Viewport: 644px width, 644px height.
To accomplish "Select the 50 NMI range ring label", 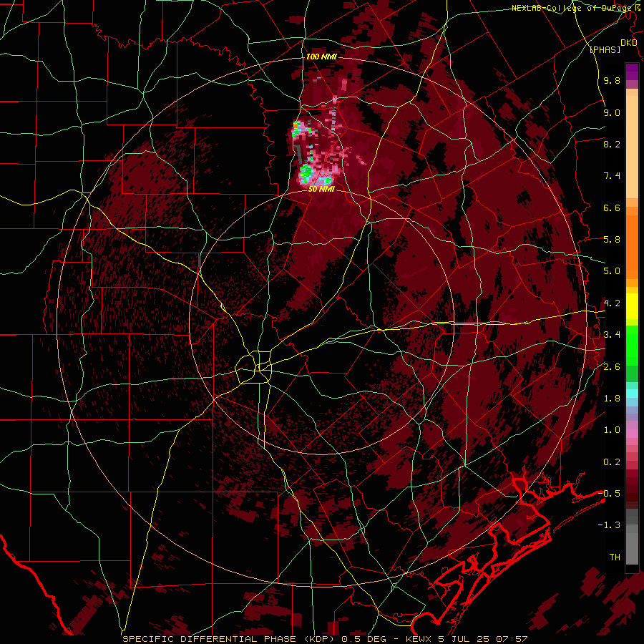I will pyautogui.click(x=321, y=190).
